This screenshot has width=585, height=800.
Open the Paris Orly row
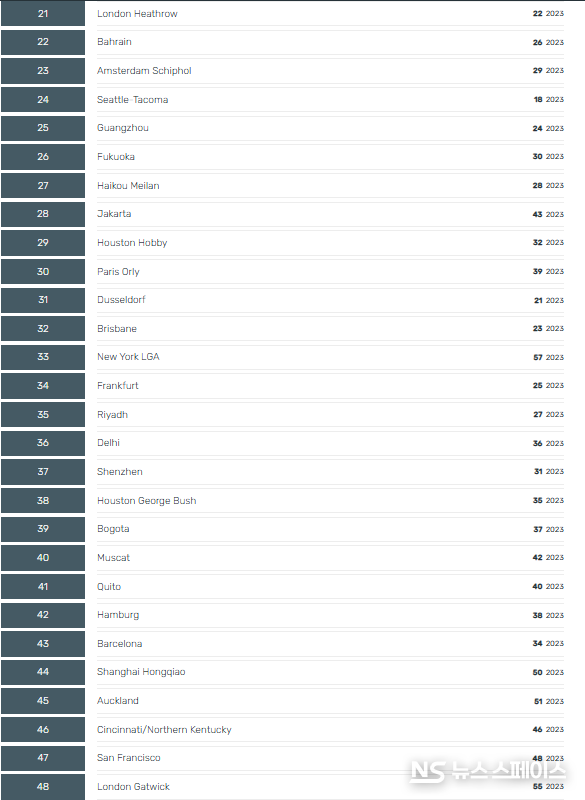pos(330,271)
